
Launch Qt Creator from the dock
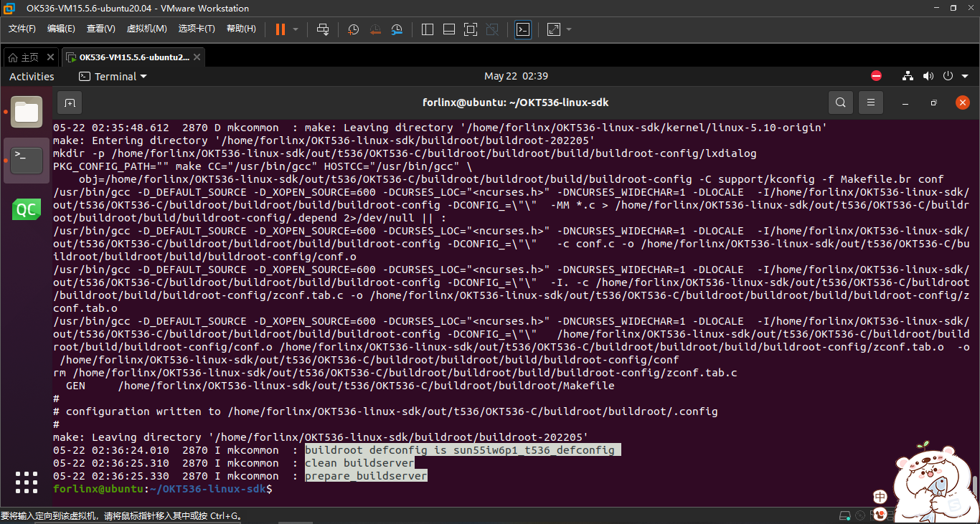[x=27, y=209]
